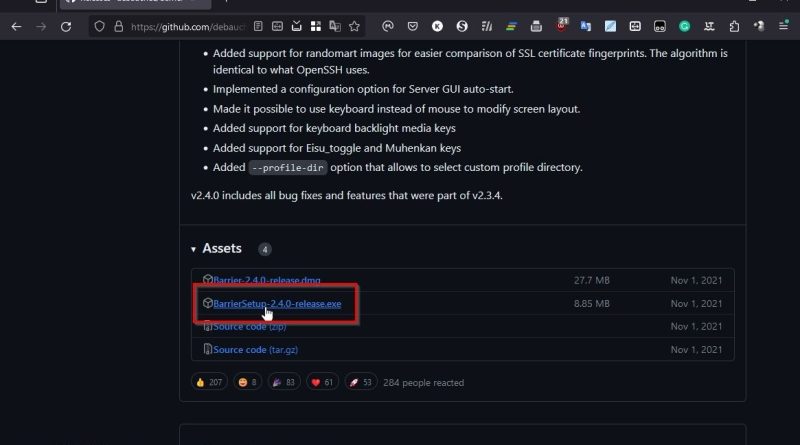Go back to the previous page
This screenshot has width=800, height=445.
click(16, 27)
